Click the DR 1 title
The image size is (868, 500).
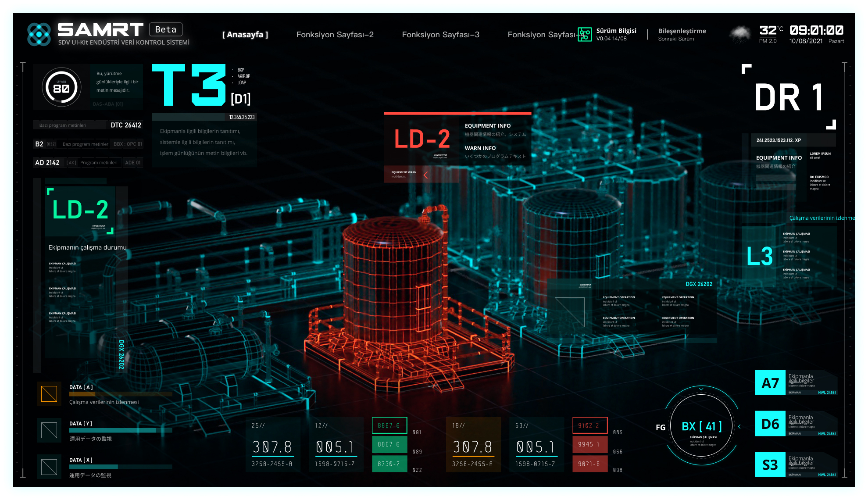(x=788, y=97)
